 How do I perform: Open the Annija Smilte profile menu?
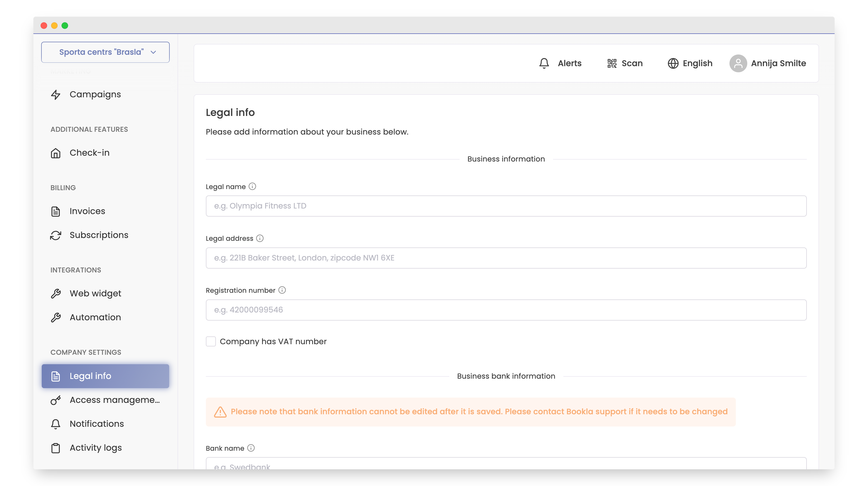(x=768, y=63)
